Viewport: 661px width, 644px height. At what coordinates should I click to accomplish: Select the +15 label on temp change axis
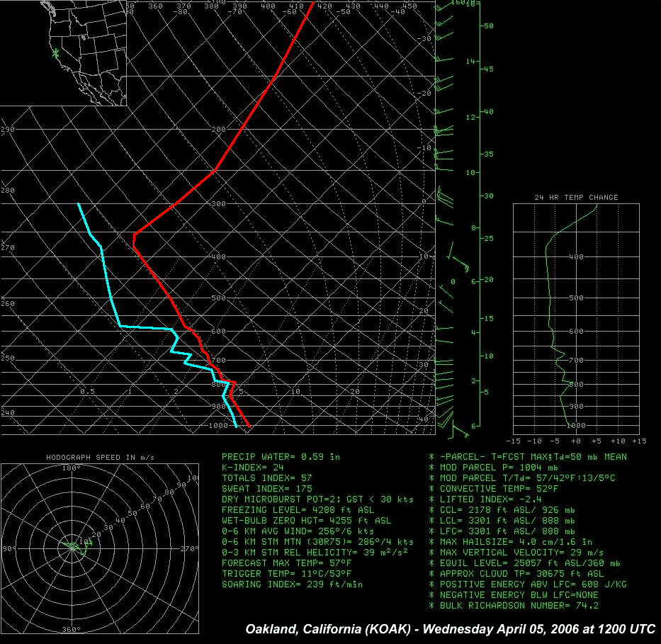pos(639,441)
